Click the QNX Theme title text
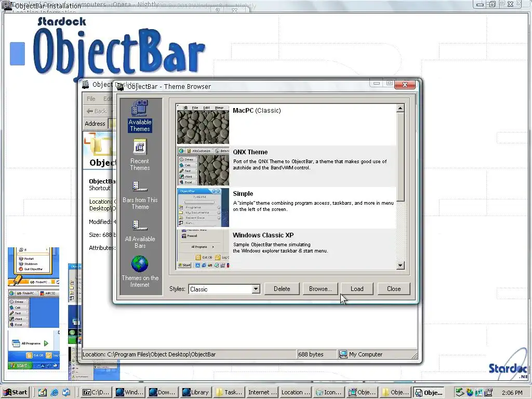 click(250, 152)
